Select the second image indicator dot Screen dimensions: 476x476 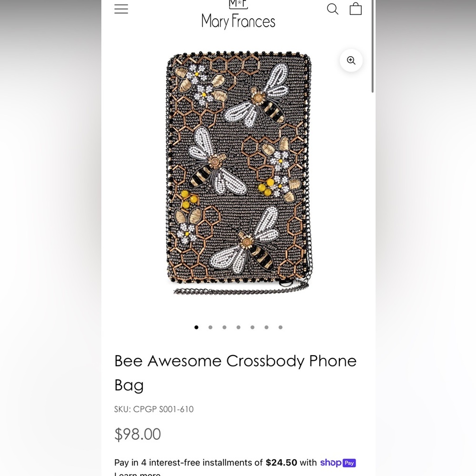click(x=210, y=327)
